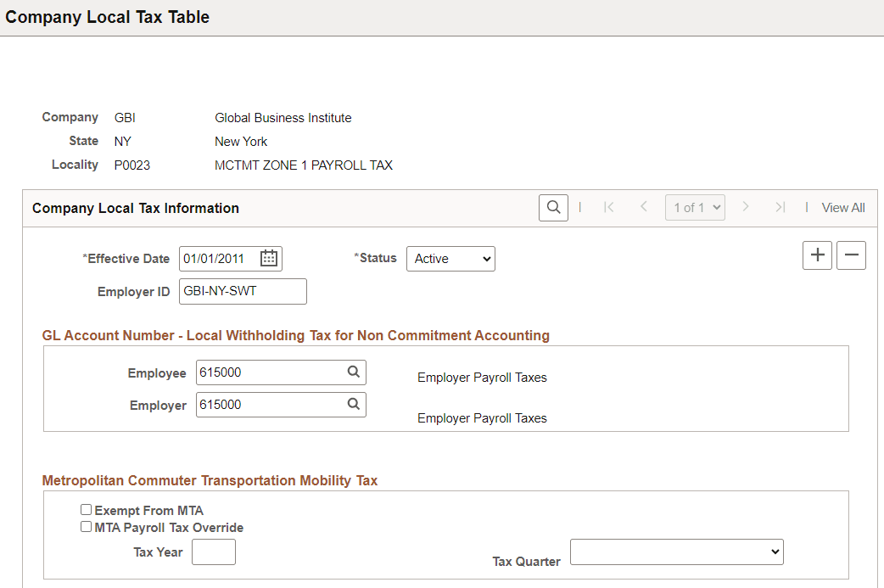The width and height of the screenshot is (884, 588).
Task: Open the Employer GL account lookup magnifier
Action: tap(354, 404)
